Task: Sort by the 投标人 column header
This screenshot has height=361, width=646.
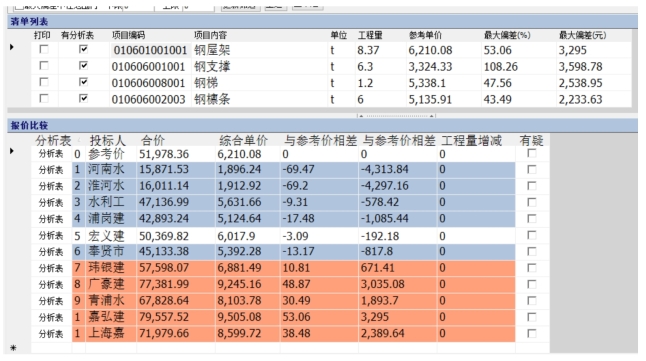Action: 107,141
